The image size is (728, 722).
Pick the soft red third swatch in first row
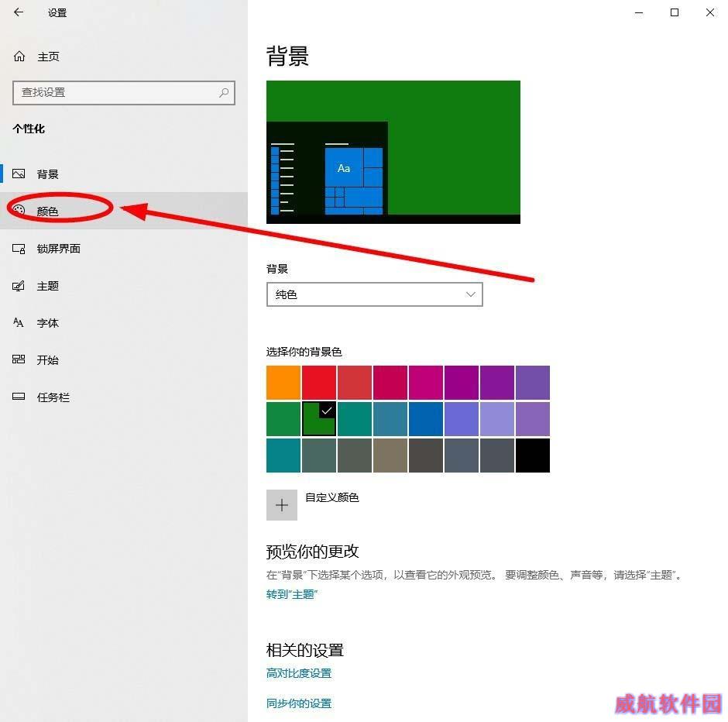[x=355, y=383]
